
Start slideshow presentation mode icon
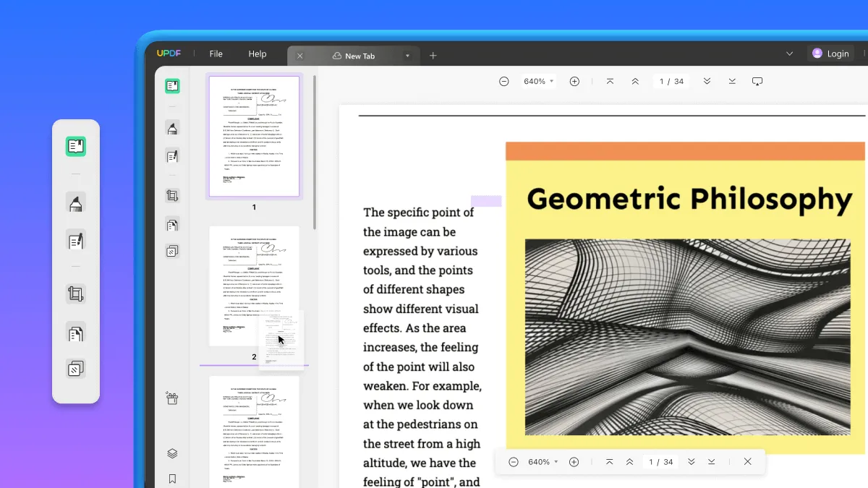757,82
